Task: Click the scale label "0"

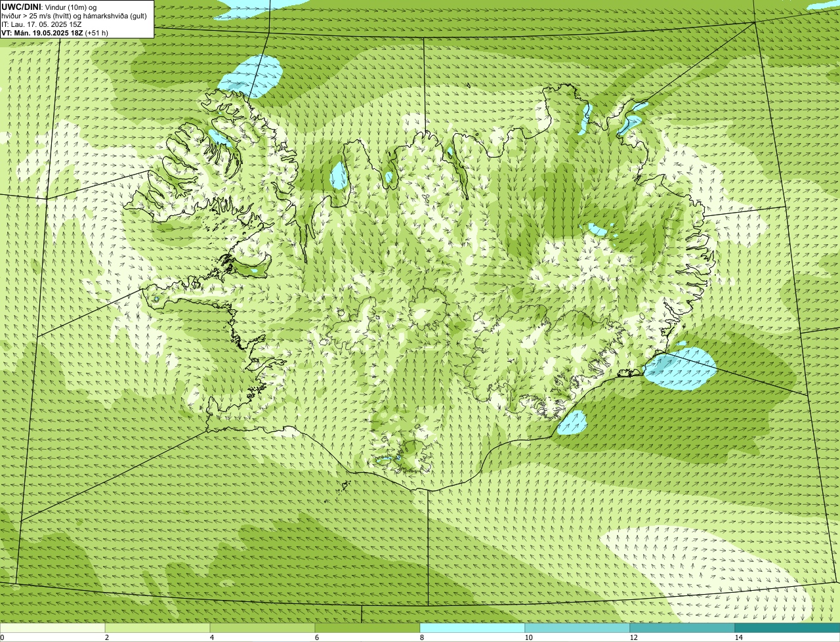Action: (x=2, y=637)
